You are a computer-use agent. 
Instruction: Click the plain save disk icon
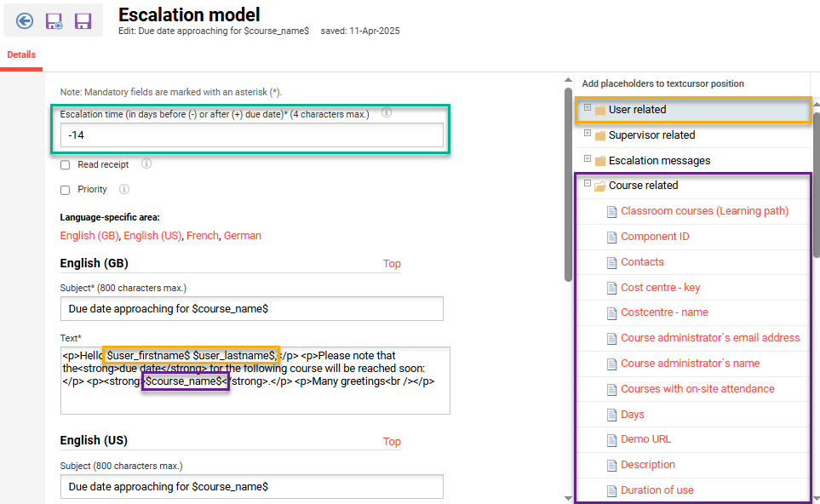[83, 20]
